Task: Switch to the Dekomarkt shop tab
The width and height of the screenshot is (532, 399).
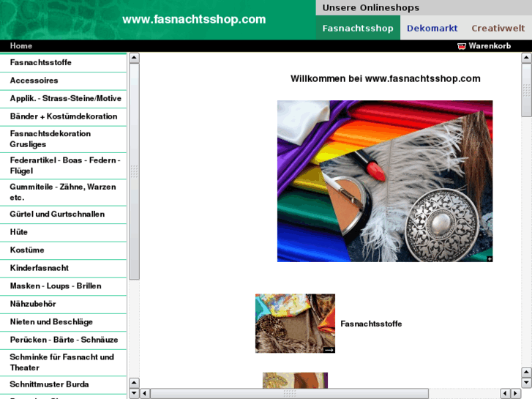Action: click(432, 28)
